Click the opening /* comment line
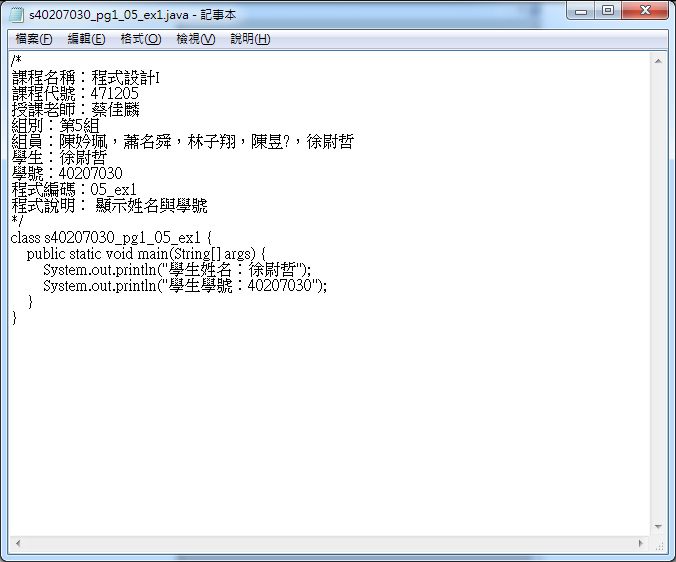This screenshot has height=562, width=676. click(x=16, y=61)
